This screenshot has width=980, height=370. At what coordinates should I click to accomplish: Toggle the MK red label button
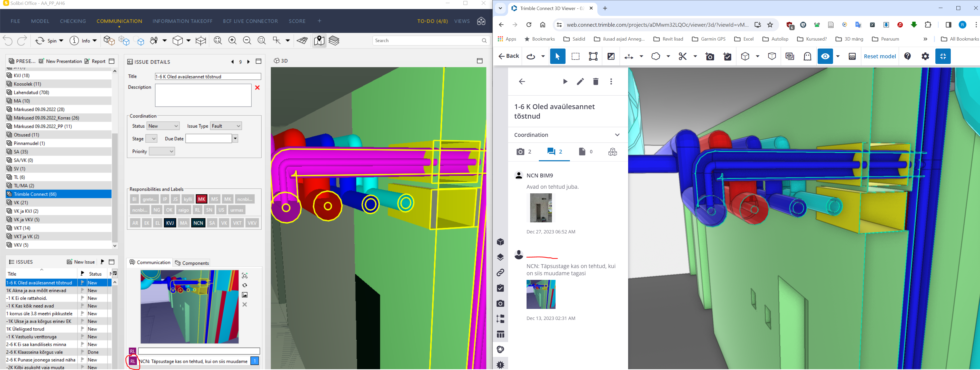(201, 199)
